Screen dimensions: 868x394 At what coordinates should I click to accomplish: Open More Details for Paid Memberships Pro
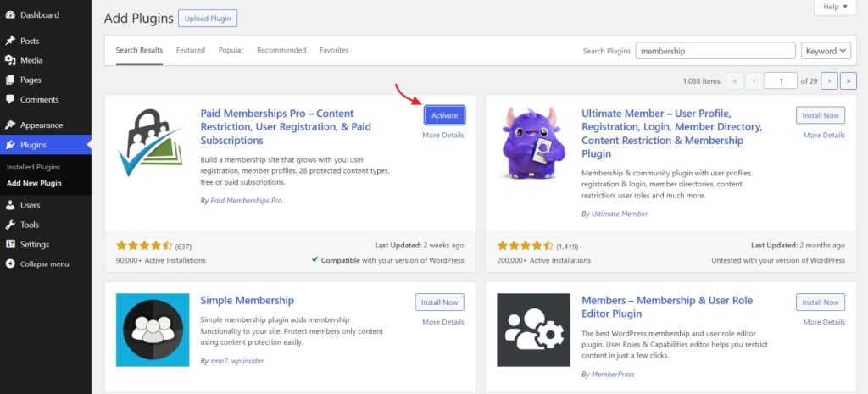coord(443,135)
